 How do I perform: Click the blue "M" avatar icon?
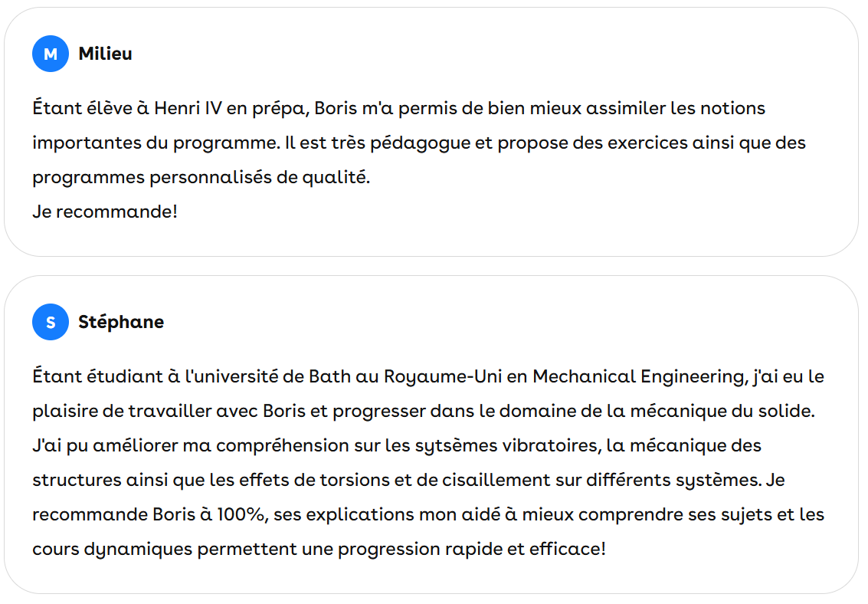pos(51,54)
